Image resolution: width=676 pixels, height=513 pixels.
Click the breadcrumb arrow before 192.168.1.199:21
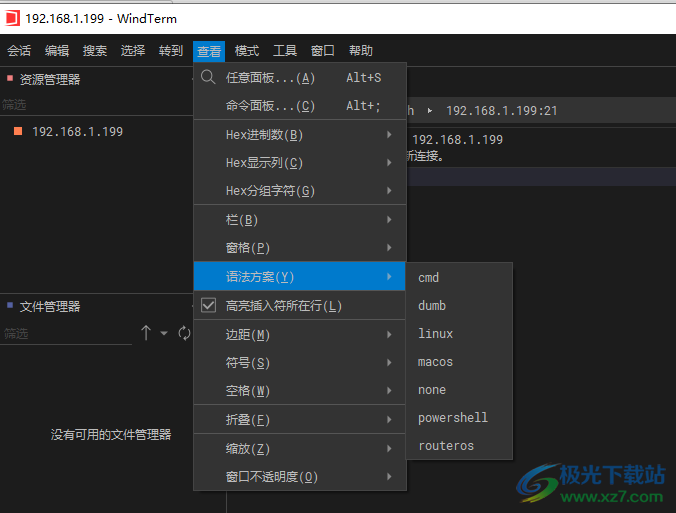(429, 111)
